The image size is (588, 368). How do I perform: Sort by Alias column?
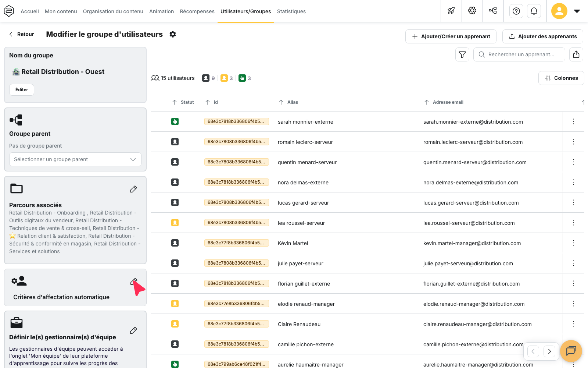[288, 102]
